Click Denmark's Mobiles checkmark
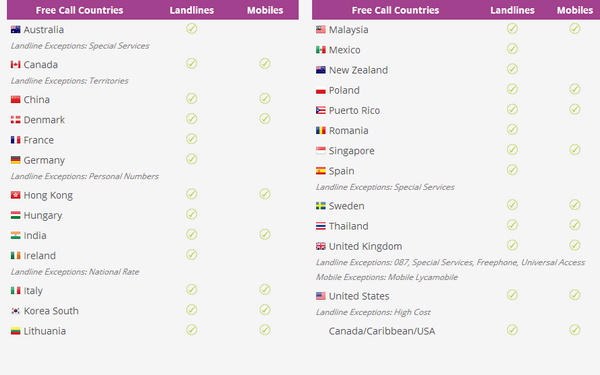Image resolution: width=600 pixels, height=375 pixels. click(x=265, y=119)
